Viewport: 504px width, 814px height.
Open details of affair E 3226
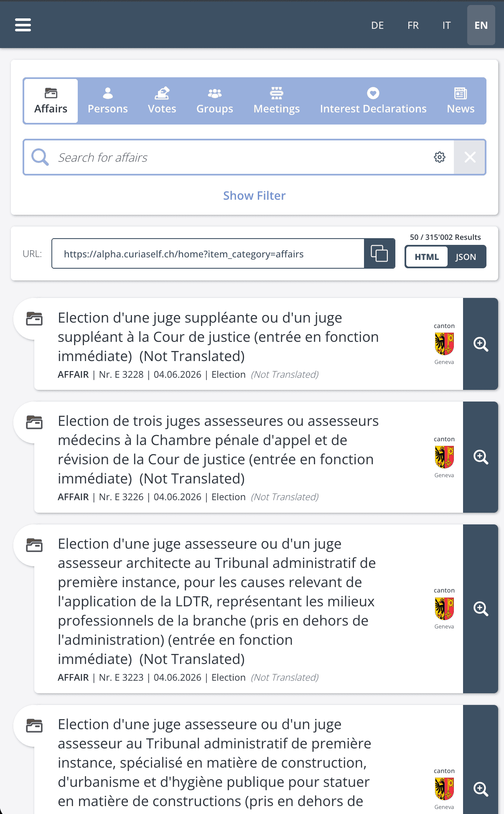481,457
